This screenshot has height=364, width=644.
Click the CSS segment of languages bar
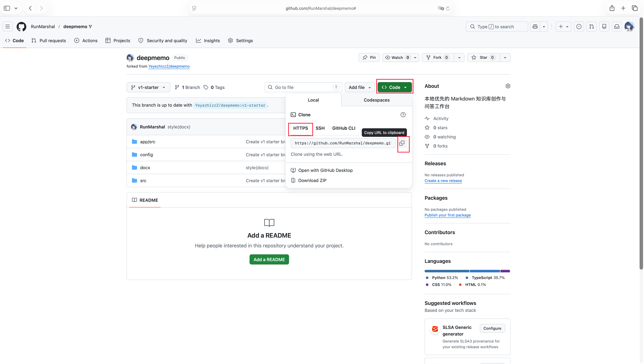pos(505,271)
